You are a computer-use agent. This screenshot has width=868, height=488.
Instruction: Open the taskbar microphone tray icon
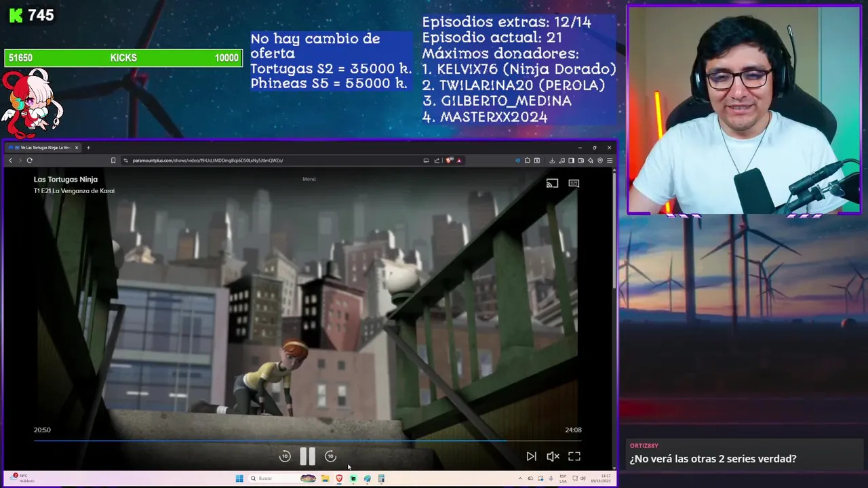pos(551,479)
